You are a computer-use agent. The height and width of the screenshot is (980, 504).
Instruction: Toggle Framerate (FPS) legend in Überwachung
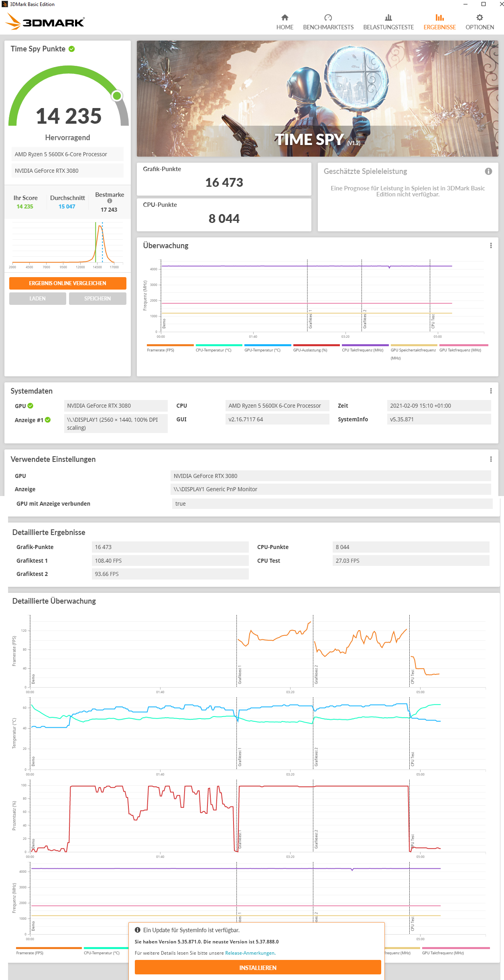pyautogui.click(x=170, y=348)
